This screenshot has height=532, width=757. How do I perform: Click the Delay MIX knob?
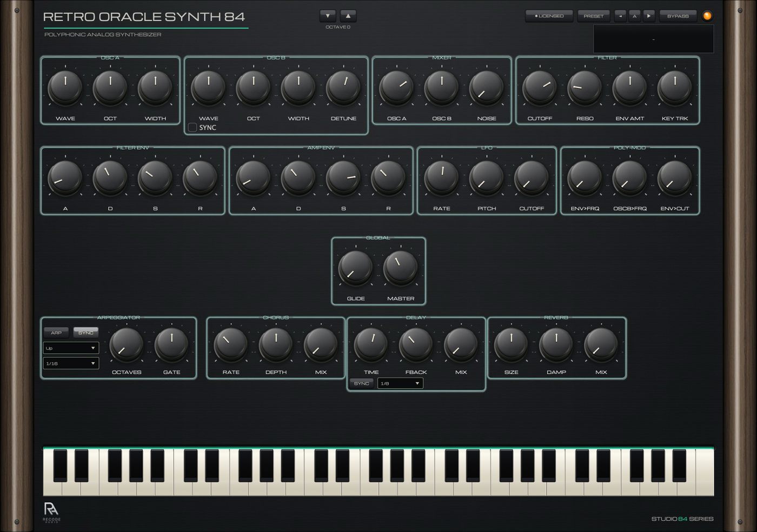click(461, 344)
